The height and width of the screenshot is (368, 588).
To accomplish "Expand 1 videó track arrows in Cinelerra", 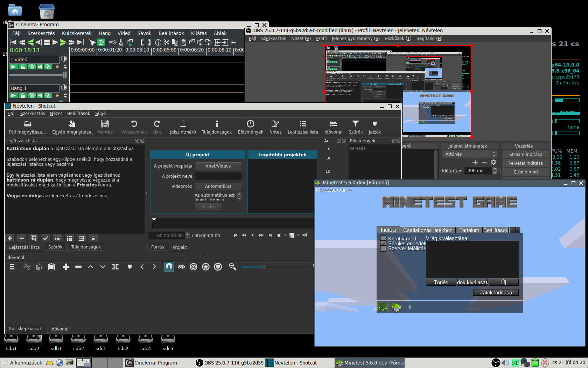I will click(65, 67).
